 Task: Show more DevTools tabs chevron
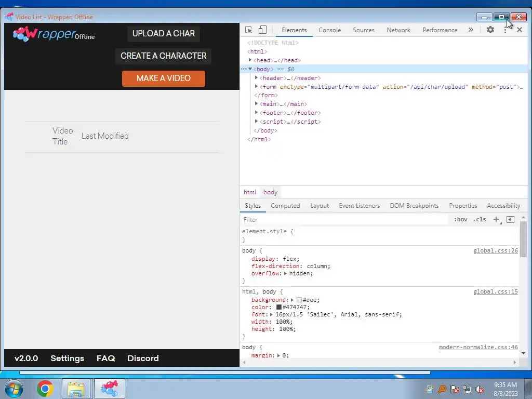[471, 30]
